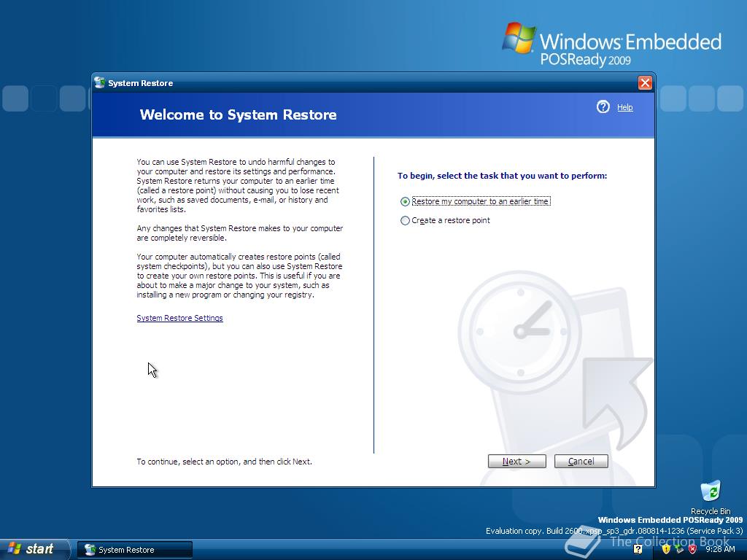747x560 pixels.
Task: Click the language bar help question mark icon
Action: (x=638, y=550)
